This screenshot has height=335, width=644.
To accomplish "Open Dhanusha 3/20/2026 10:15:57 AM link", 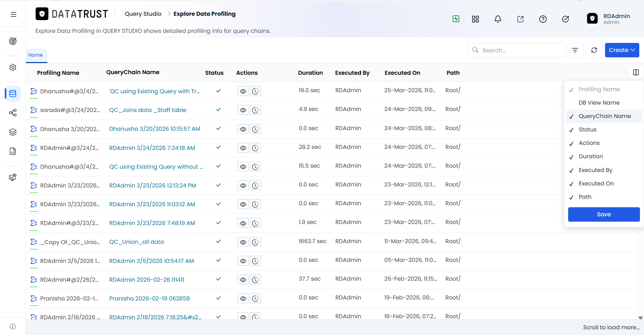I will (155, 129).
